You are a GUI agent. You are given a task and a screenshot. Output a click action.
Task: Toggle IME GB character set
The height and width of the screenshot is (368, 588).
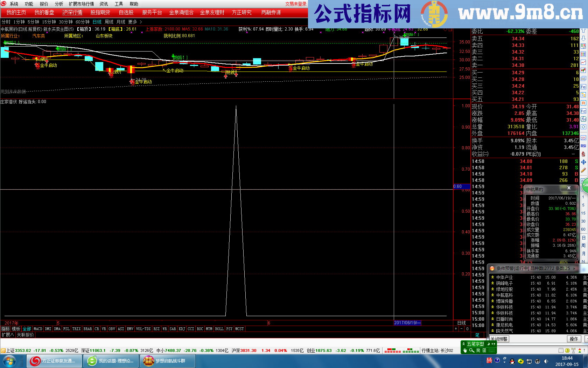[484, 350]
